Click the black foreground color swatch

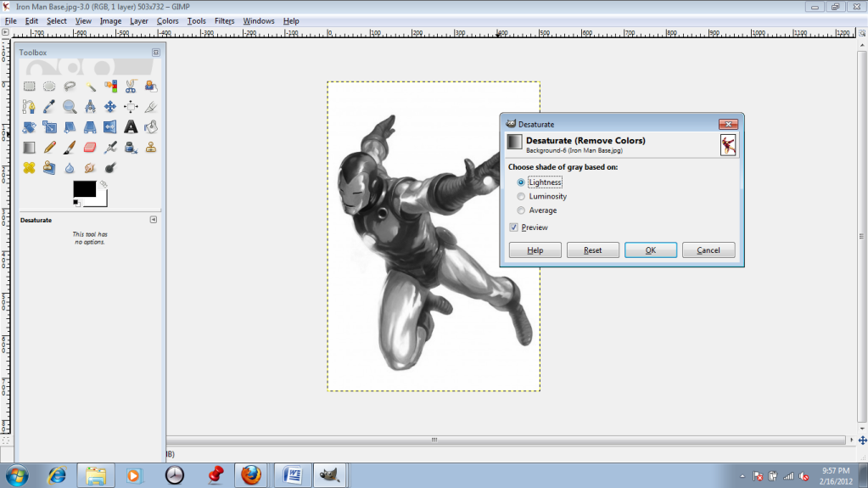(x=84, y=189)
